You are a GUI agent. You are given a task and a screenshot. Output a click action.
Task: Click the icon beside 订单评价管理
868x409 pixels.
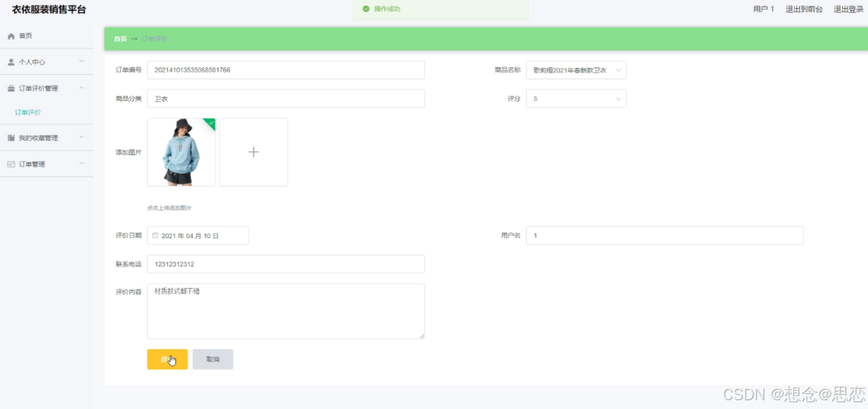(x=11, y=88)
